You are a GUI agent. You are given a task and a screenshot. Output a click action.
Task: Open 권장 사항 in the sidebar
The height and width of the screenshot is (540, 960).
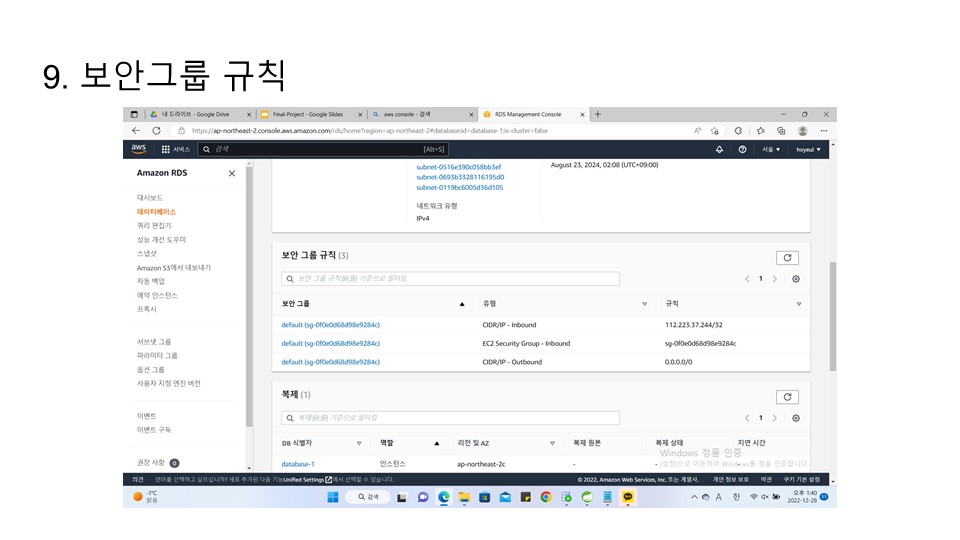(x=151, y=463)
